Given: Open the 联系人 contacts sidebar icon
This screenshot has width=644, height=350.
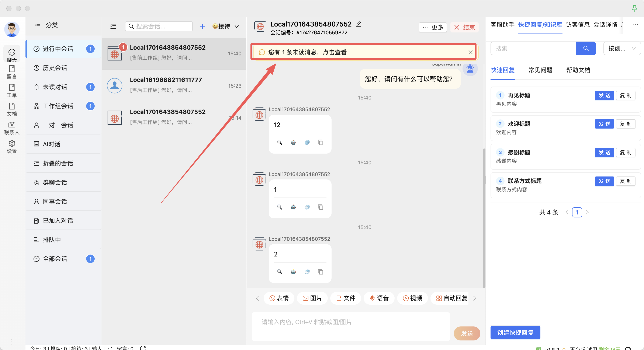Looking at the screenshot, I should pyautogui.click(x=11, y=128).
